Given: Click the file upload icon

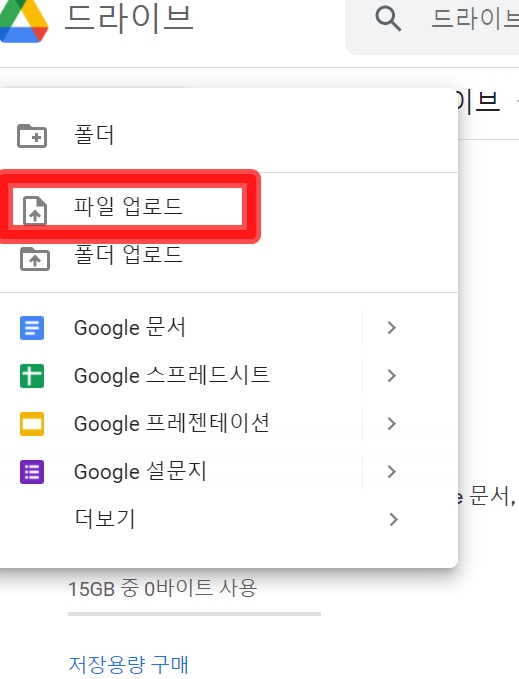Looking at the screenshot, I should coord(35,210).
